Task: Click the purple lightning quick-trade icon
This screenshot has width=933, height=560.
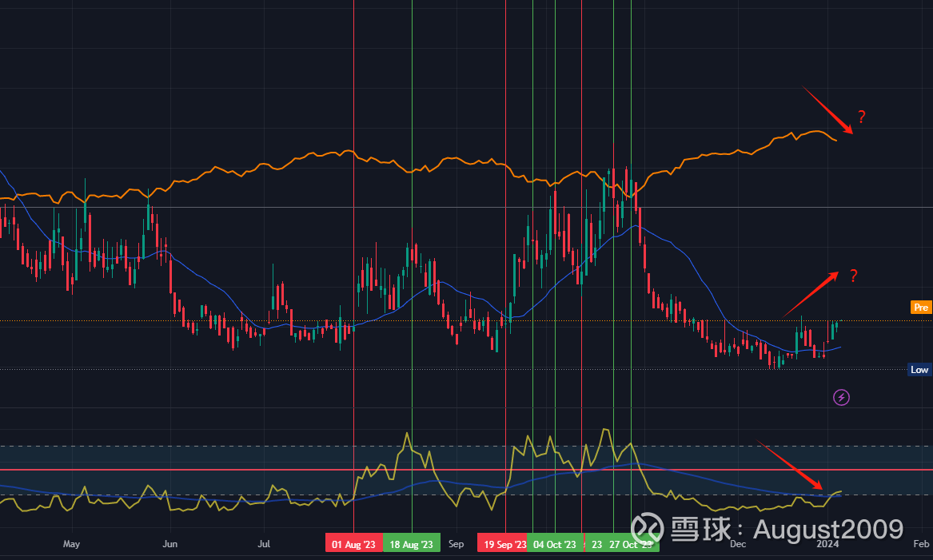Action: click(x=840, y=397)
